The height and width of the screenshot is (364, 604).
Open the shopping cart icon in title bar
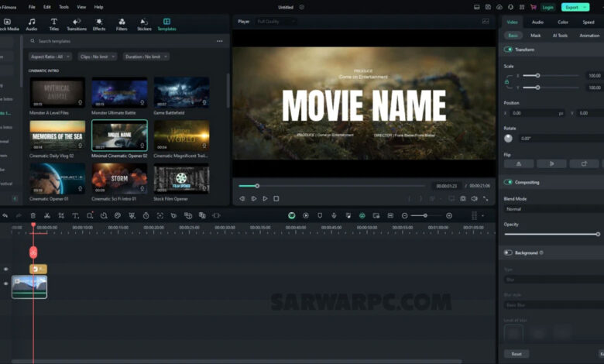pyautogui.click(x=534, y=7)
